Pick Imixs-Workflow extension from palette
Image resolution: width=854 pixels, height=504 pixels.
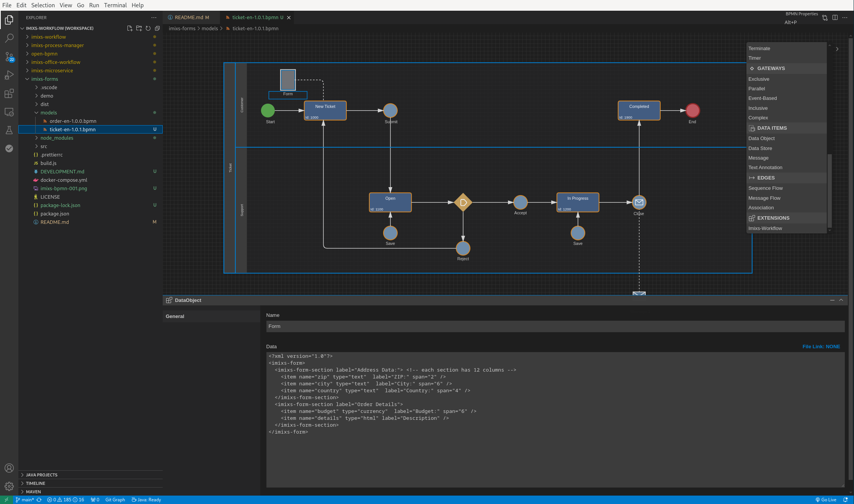765,228
